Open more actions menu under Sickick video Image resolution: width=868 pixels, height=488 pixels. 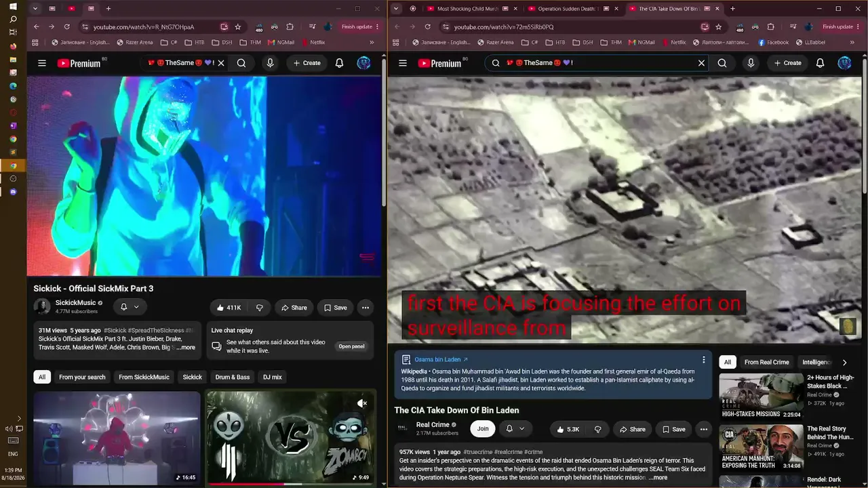366,308
